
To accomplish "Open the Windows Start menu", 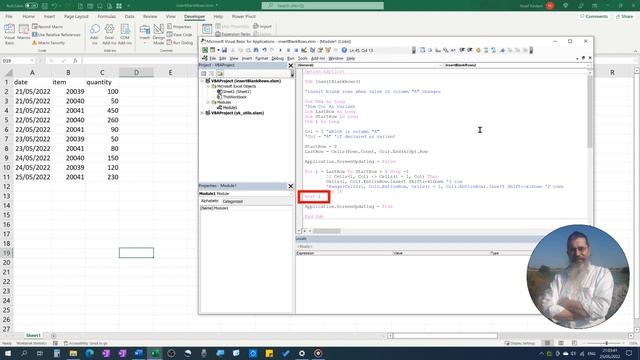I will coord(8,353).
